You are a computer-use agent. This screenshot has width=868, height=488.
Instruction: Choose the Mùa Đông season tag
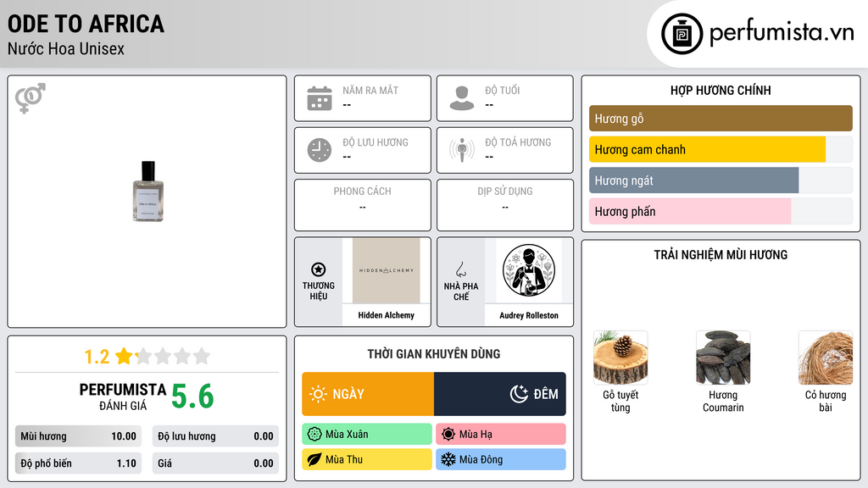tap(501, 459)
